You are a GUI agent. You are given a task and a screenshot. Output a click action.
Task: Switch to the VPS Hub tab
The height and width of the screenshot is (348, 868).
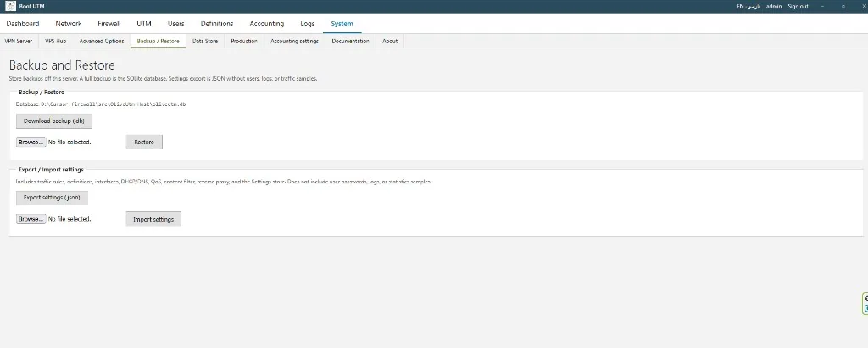click(56, 41)
